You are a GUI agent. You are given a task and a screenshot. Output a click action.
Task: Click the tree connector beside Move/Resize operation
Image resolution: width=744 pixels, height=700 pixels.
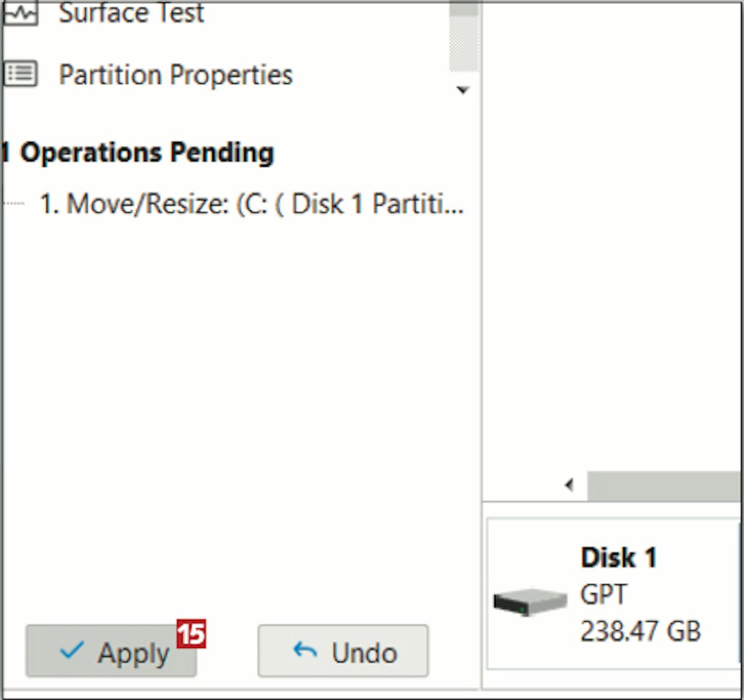point(15,203)
